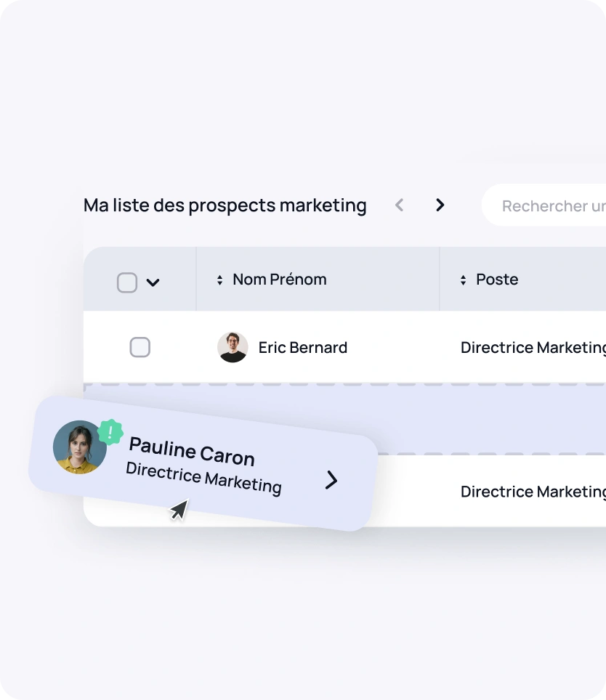Tick the checkbox for Eric Bernard
Viewport: 606px width, 700px height.
point(140,347)
